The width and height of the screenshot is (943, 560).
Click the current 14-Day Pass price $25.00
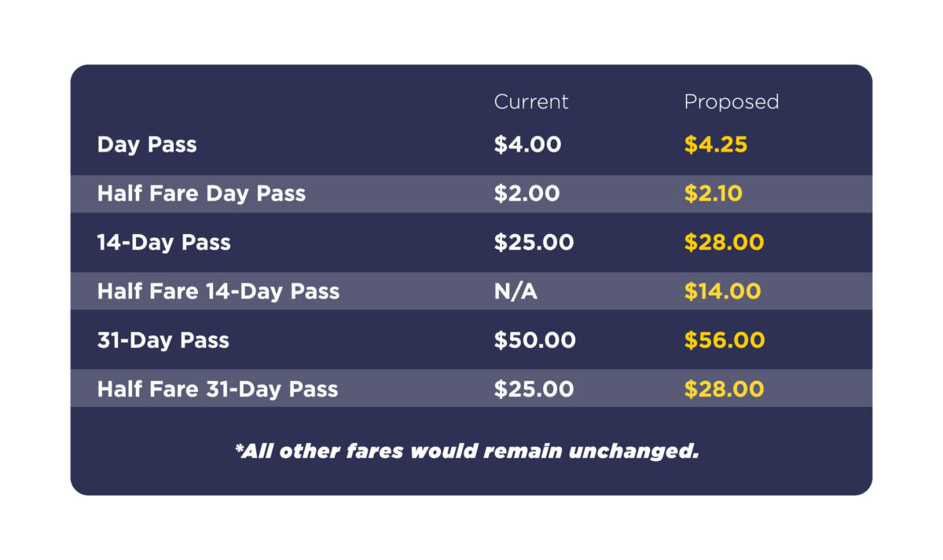(534, 243)
